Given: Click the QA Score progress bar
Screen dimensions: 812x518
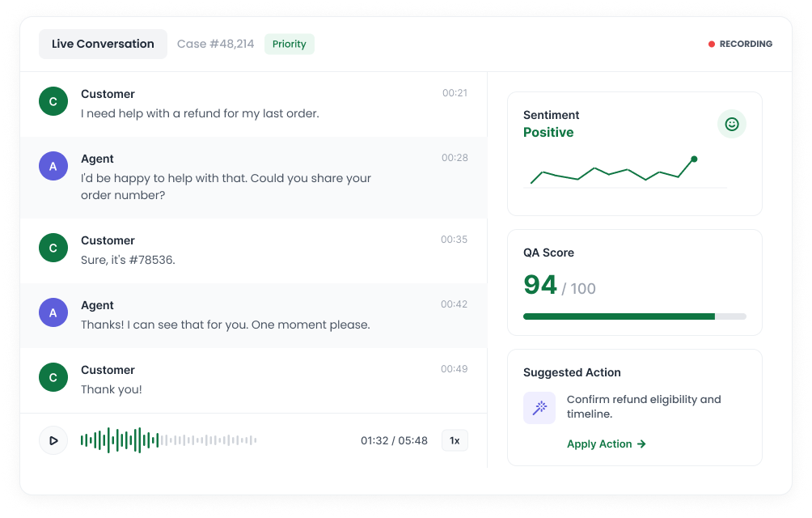Looking at the screenshot, I should coord(634,316).
